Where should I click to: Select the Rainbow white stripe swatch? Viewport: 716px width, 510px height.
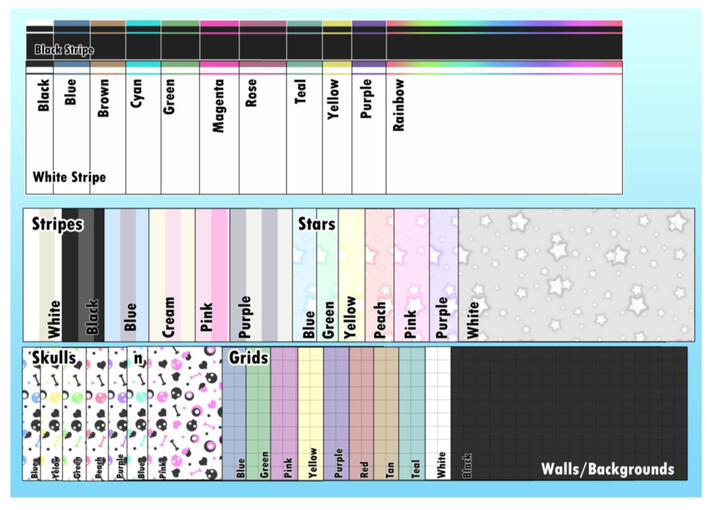click(x=503, y=130)
